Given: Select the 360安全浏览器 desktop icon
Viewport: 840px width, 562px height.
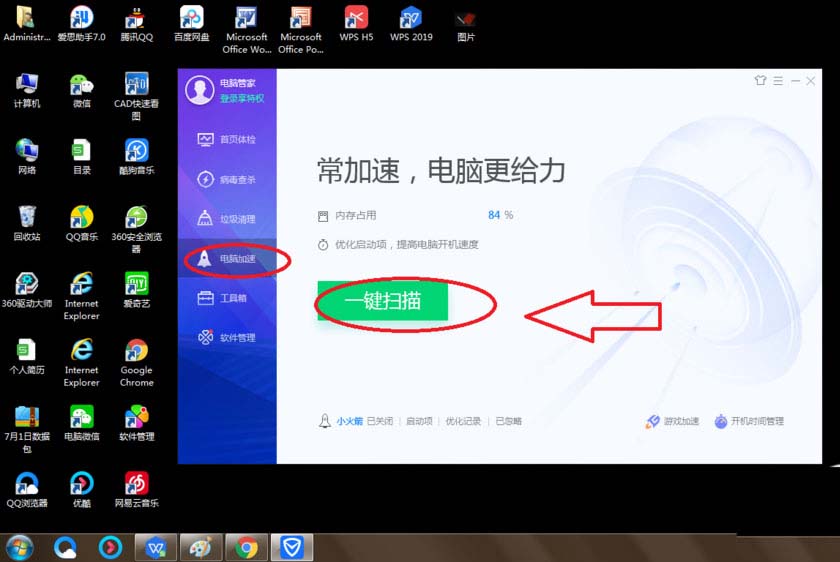Looking at the screenshot, I should [x=136, y=229].
